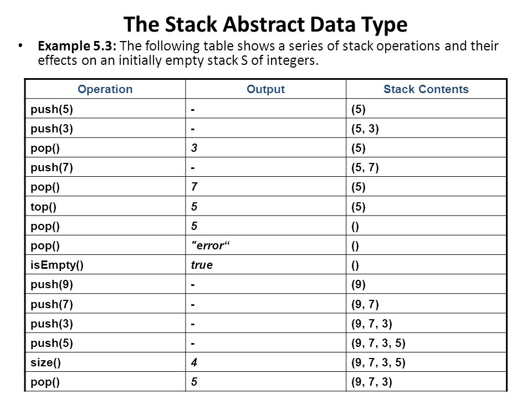Click the 'Stack Contents' column header
Screen dimensions: 532x399
tap(426, 89)
